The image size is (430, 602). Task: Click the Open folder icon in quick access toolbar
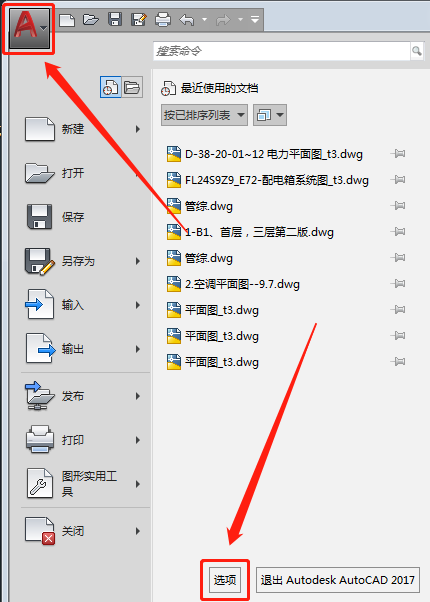click(91, 19)
